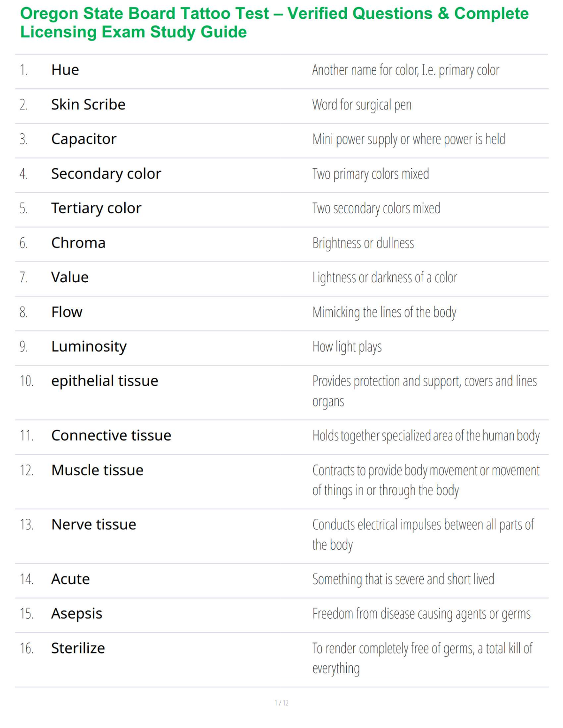Select the Muscle tissue term
The width and height of the screenshot is (563, 728).
(97, 470)
